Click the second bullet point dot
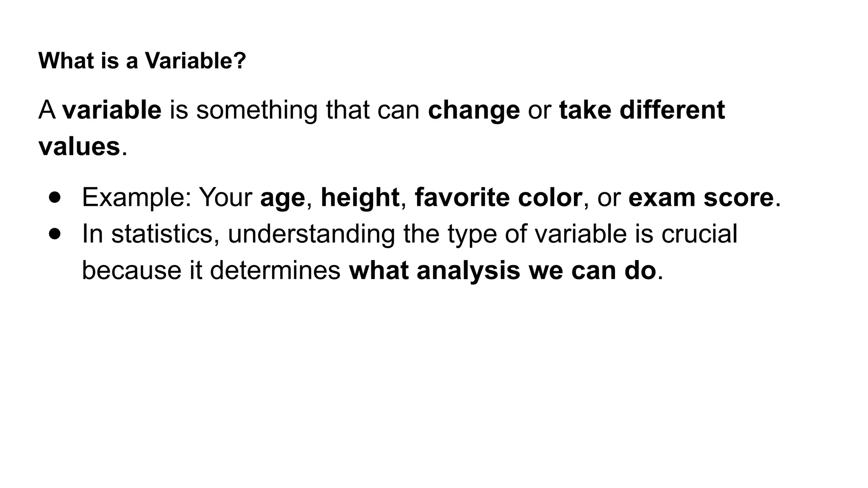The image size is (868, 488). pos(55,234)
